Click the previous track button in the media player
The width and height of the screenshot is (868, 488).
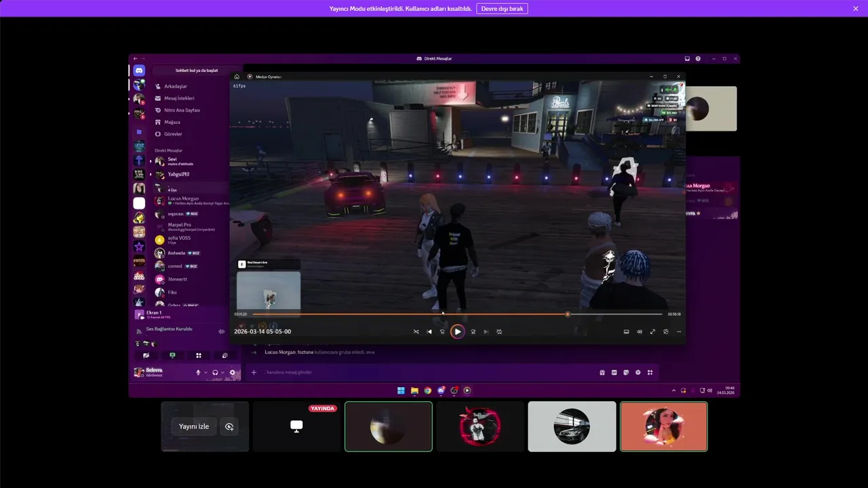[x=429, y=331]
